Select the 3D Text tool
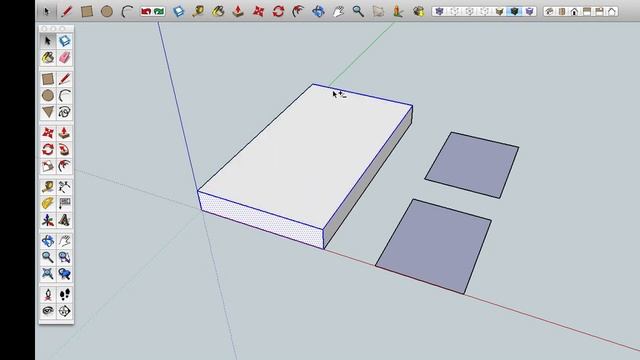The width and height of the screenshot is (640, 360). tap(64, 220)
